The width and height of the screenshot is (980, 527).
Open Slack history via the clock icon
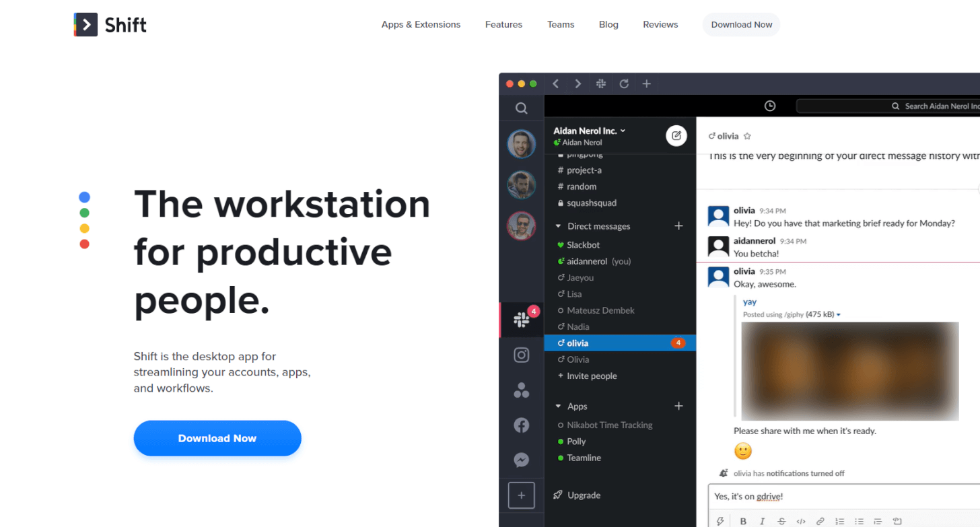coord(770,106)
